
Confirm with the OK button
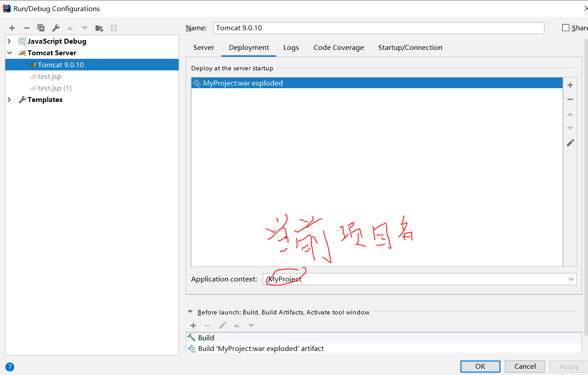[480, 367]
